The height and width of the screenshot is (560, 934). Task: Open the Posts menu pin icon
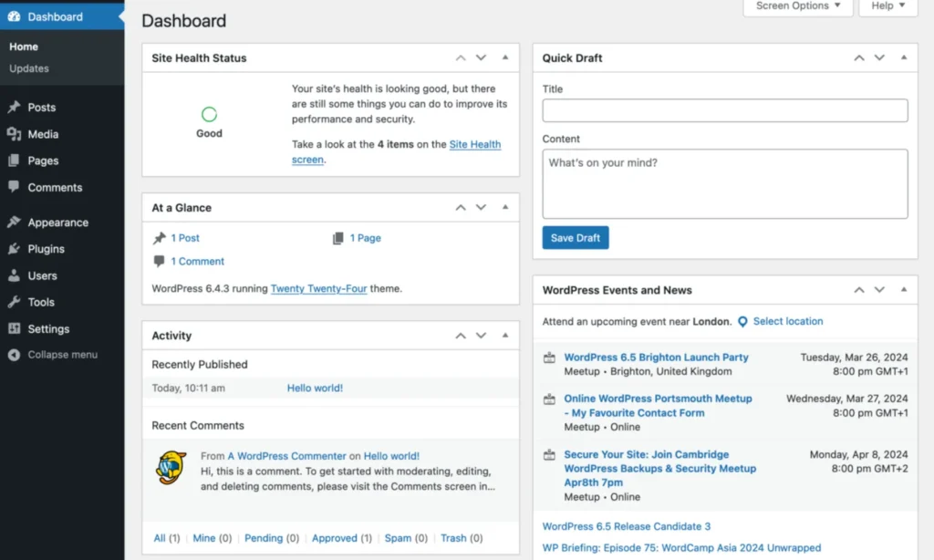[14, 108]
